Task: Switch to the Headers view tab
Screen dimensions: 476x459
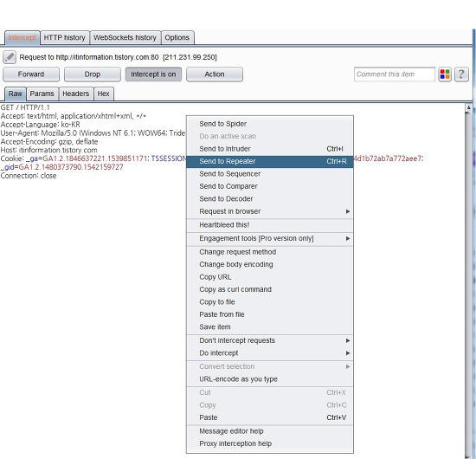Action: coord(76,94)
